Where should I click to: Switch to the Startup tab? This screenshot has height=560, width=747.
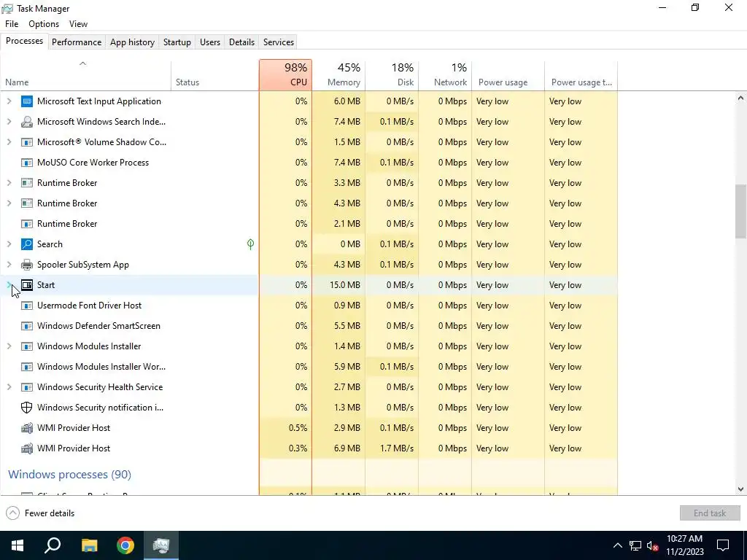[x=177, y=42]
